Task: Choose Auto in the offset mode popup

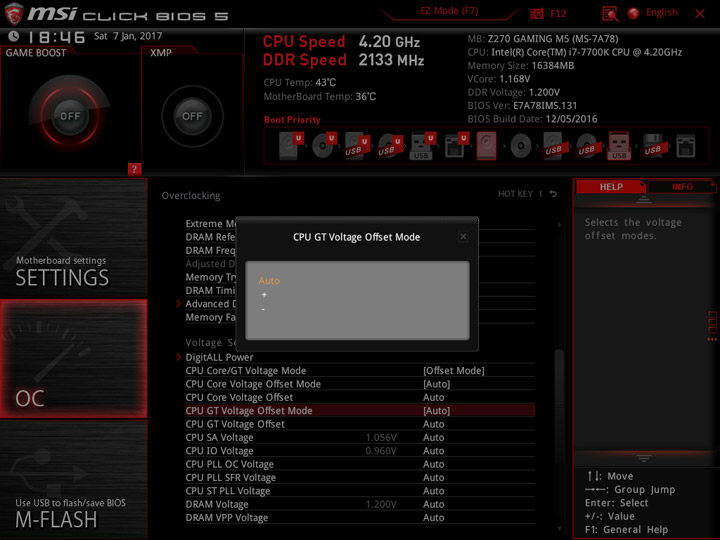Action: tap(269, 281)
